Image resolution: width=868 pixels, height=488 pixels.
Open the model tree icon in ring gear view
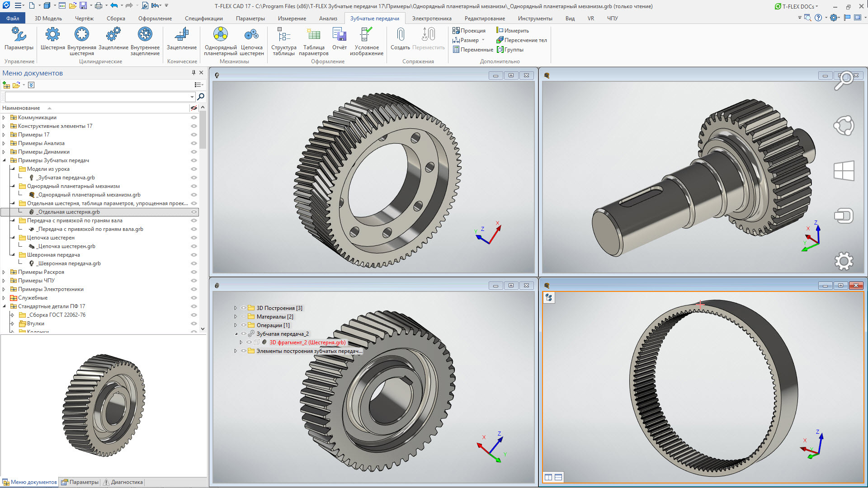pos(549,297)
